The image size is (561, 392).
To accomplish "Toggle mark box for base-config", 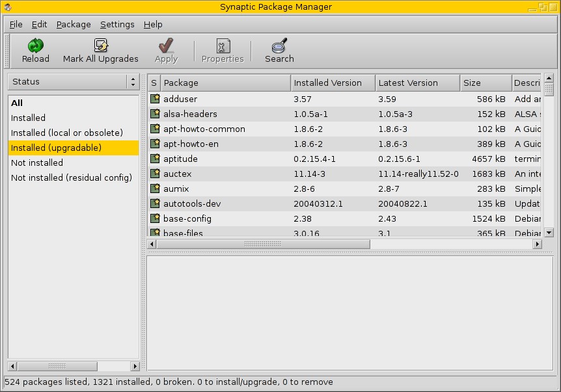I will click(x=155, y=218).
